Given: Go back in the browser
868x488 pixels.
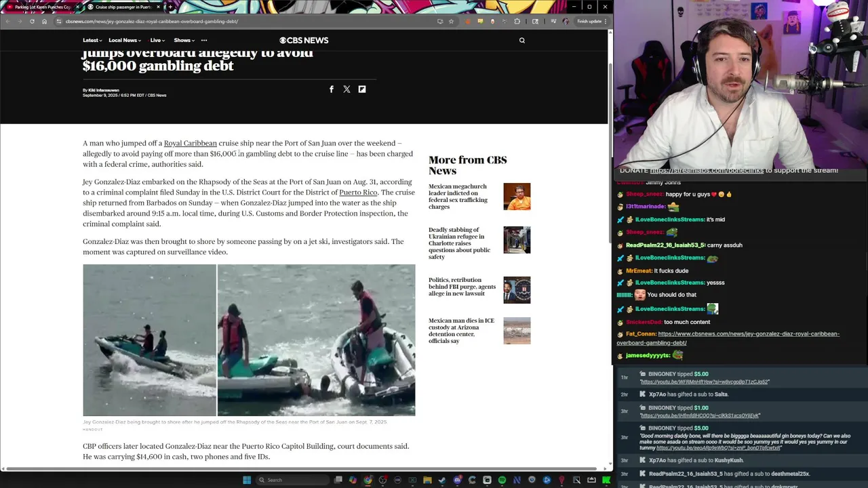Looking at the screenshot, I should tap(7, 21).
